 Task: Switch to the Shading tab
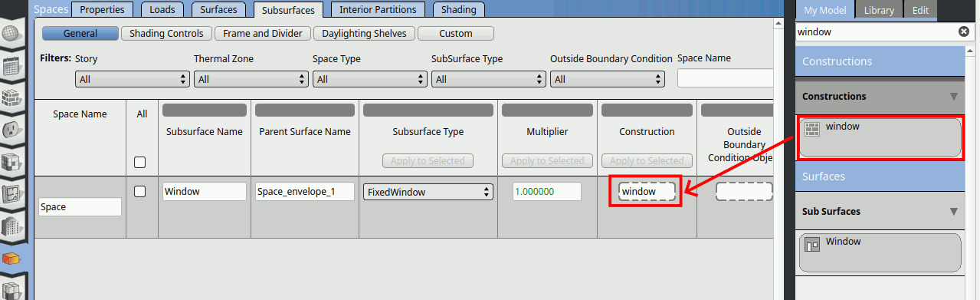459,10
